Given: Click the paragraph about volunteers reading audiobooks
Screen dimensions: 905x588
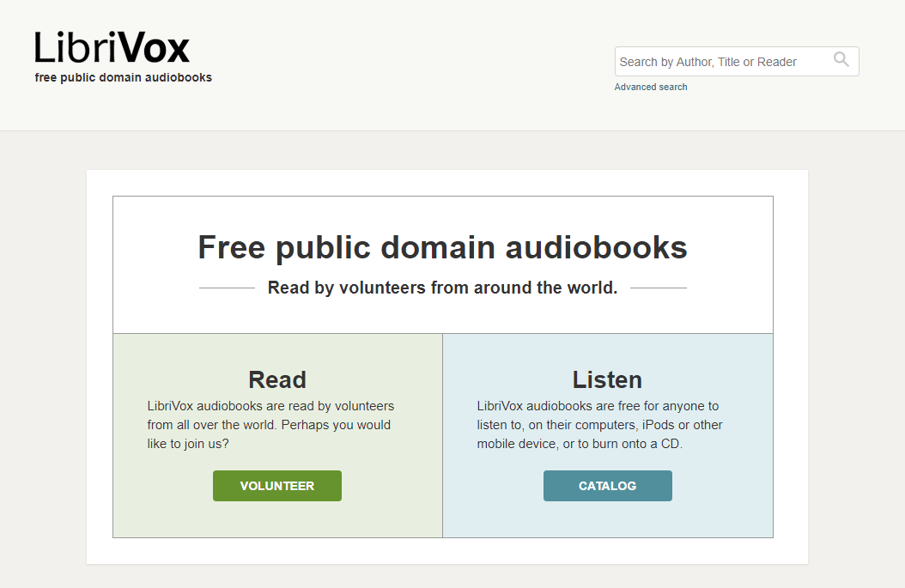Looking at the screenshot, I should [x=270, y=425].
